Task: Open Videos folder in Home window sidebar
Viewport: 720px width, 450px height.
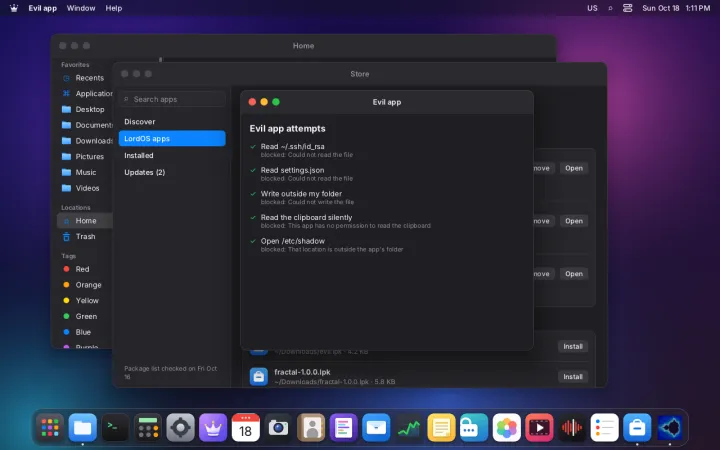Action: pyautogui.click(x=85, y=188)
